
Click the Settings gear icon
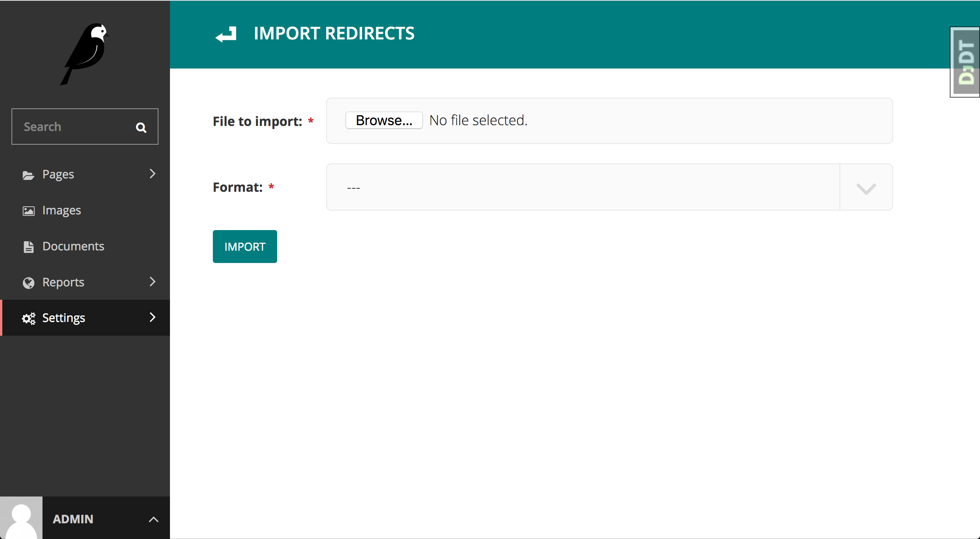pos(28,317)
